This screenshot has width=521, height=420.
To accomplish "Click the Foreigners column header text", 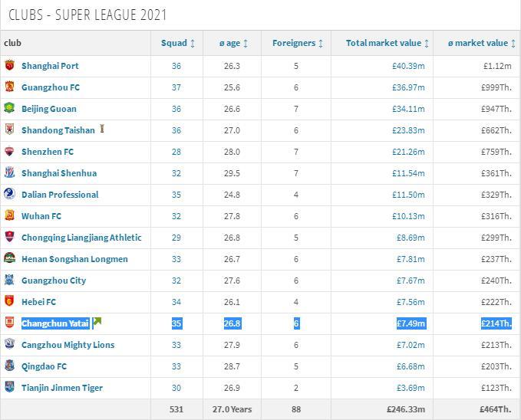I will pyautogui.click(x=294, y=43).
